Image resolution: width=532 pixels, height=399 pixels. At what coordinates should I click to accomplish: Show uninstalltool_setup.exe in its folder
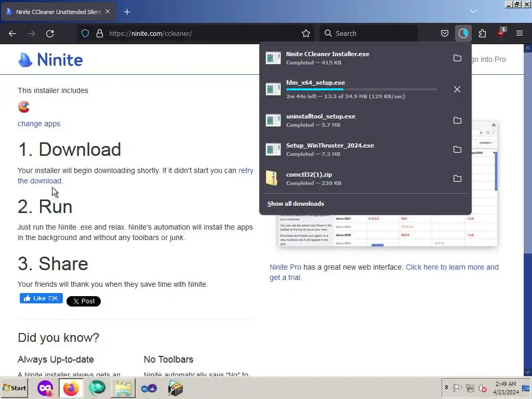coord(457,121)
